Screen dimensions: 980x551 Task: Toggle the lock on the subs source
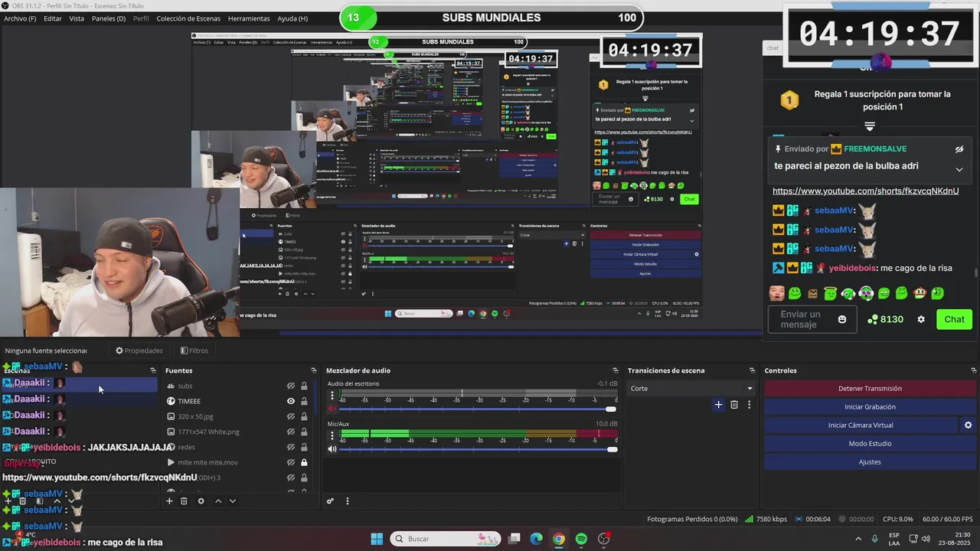tap(304, 386)
